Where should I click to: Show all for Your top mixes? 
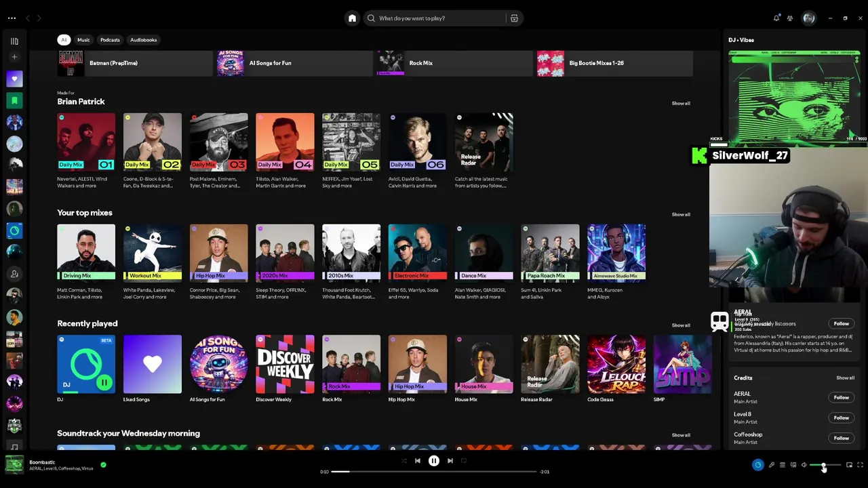[681, 214]
